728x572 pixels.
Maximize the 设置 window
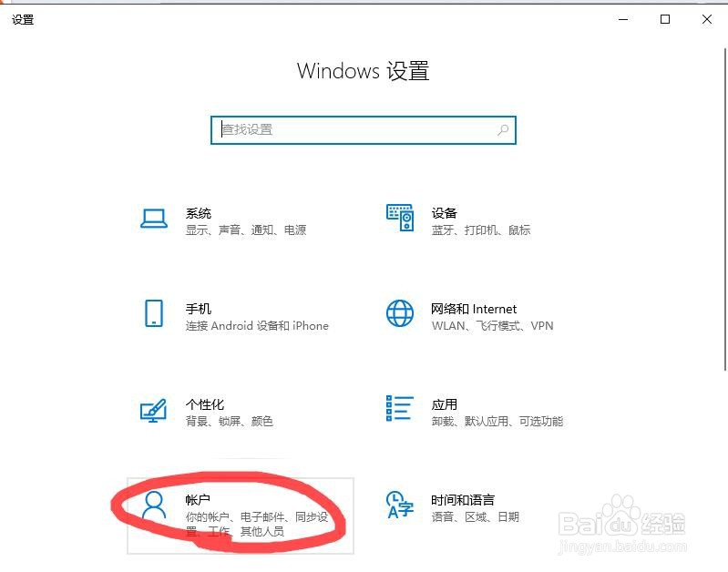click(x=665, y=19)
